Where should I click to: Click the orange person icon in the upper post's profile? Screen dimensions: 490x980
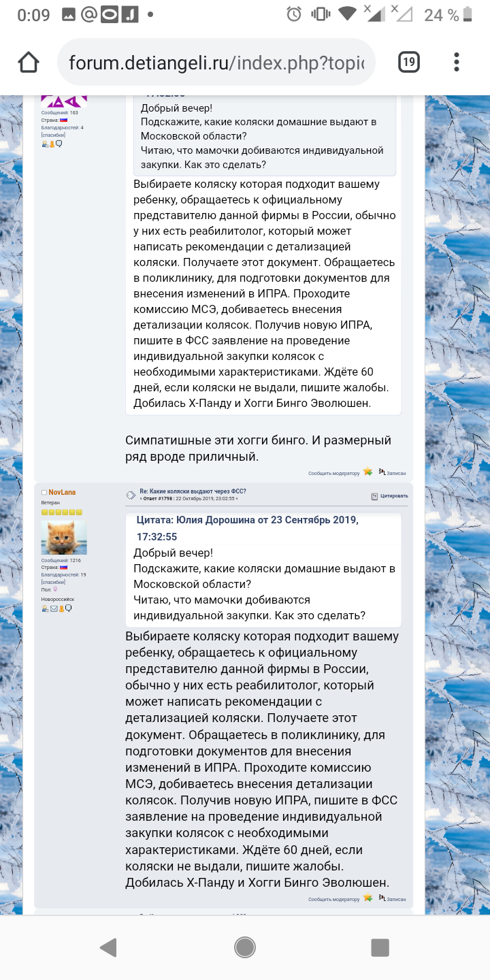pyautogui.click(x=52, y=144)
